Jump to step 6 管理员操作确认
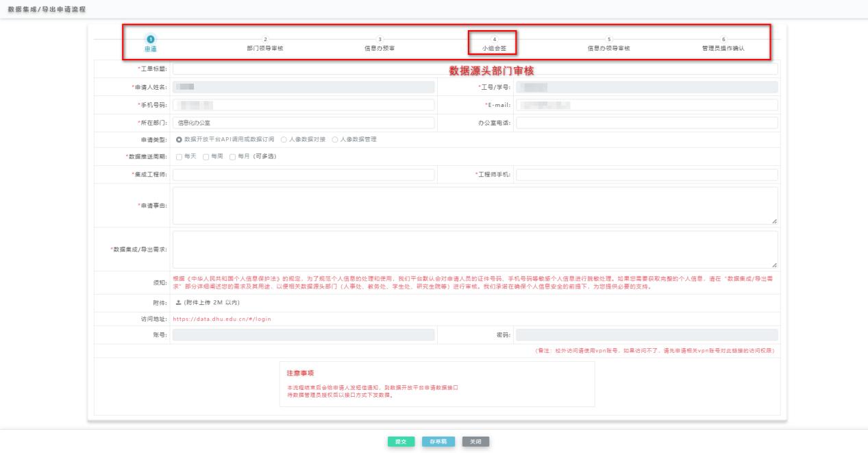The height and width of the screenshot is (453, 868). point(723,39)
